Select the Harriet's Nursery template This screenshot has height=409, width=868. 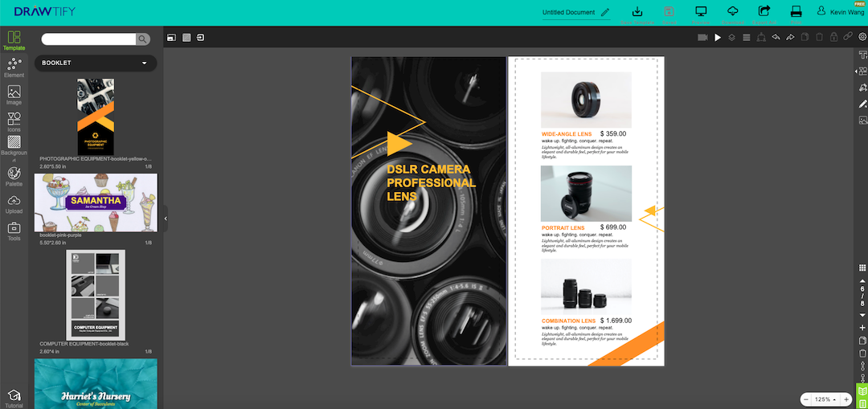pos(96,383)
